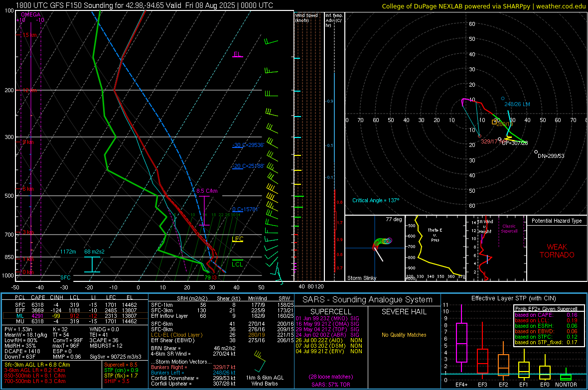Click the SR Wind v. Height inset label
Viewport: 588px width, 390px height.
(485, 227)
